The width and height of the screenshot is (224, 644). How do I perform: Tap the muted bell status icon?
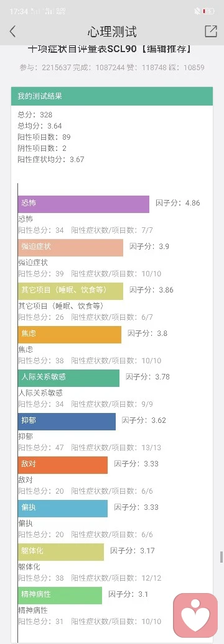197,11
